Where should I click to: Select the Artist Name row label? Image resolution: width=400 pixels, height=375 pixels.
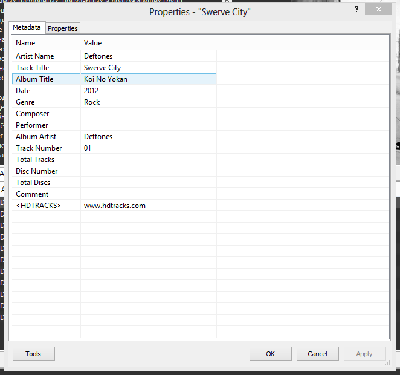point(35,56)
